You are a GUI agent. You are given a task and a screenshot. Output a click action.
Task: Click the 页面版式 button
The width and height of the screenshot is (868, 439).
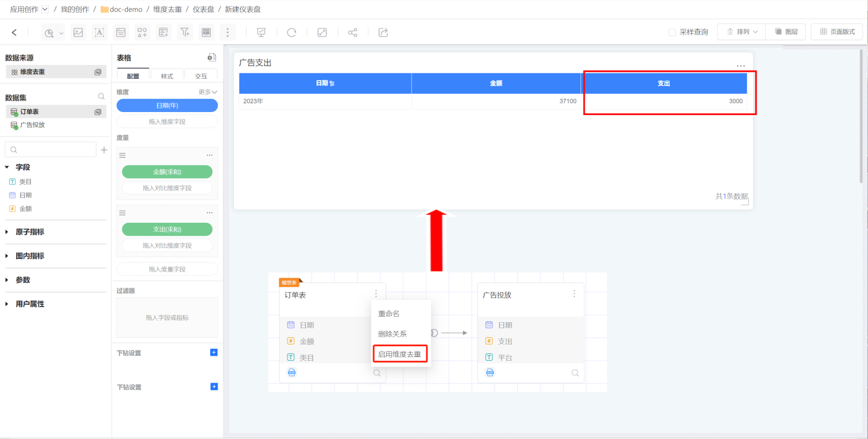click(837, 32)
